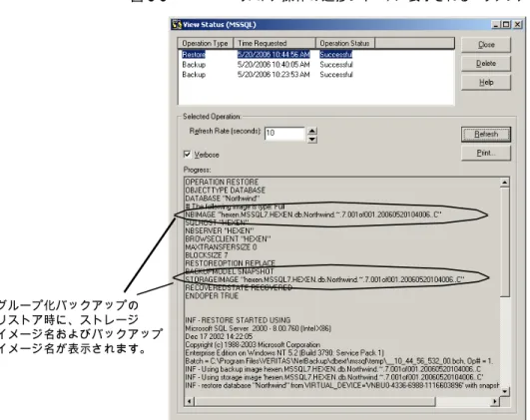Click Successful status of 10:23:53 backup
Viewport: 530px width, 420px height.
coord(336,75)
